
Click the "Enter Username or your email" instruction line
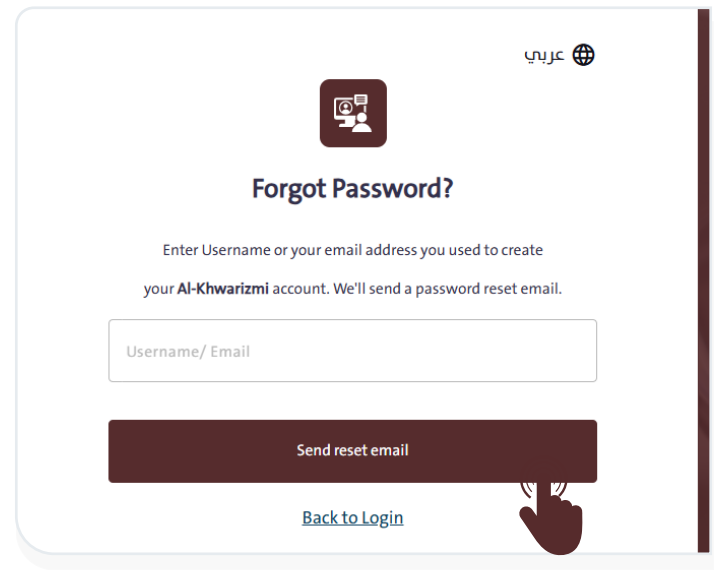point(352,249)
